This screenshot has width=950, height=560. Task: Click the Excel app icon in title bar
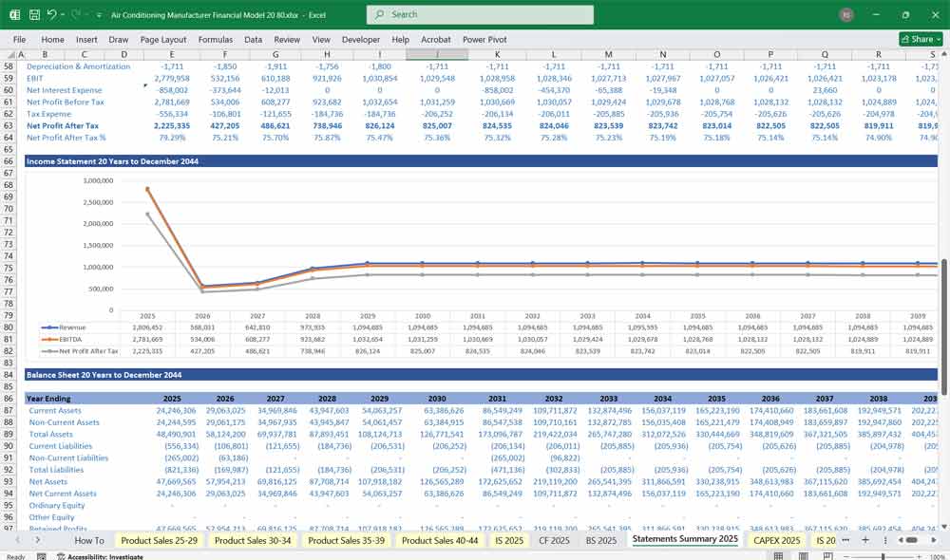click(x=13, y=14)
